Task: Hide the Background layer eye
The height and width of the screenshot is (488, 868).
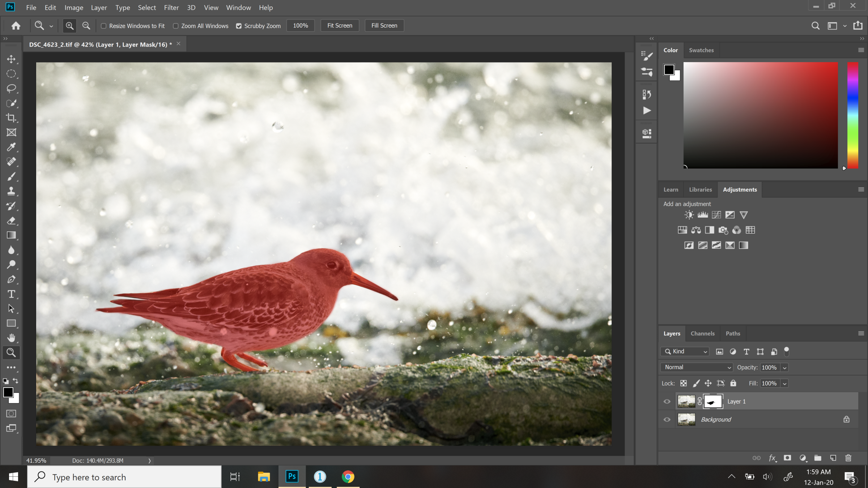Action: click(667, 420)
